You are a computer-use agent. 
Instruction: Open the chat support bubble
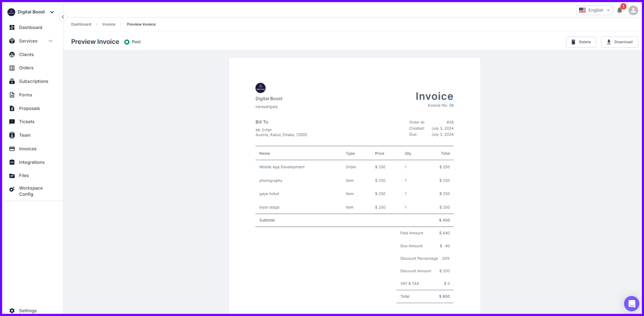632,304
